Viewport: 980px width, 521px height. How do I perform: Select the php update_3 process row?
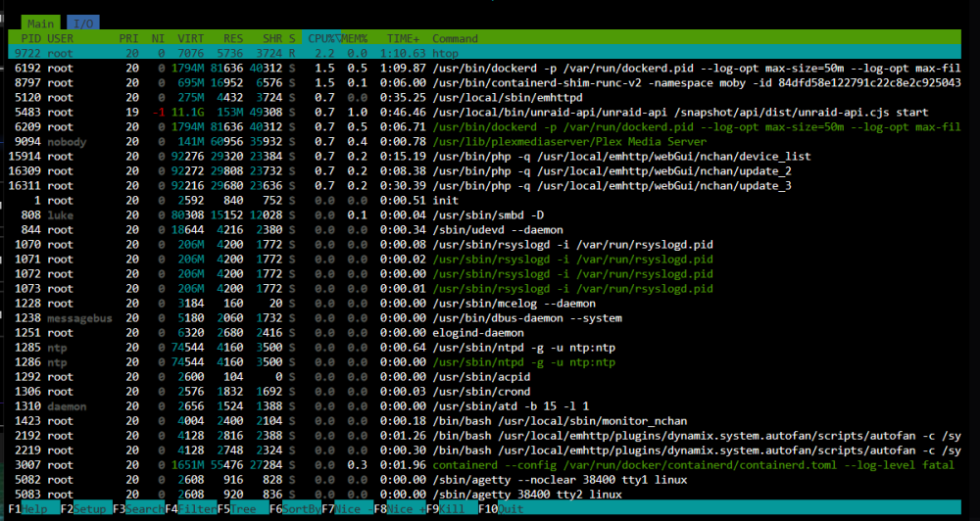(484, 185)
